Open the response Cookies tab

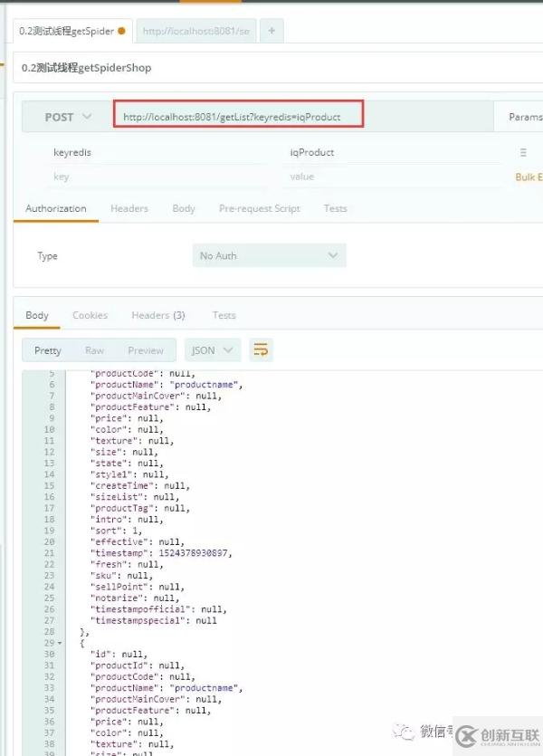click(x=90, y=315)
